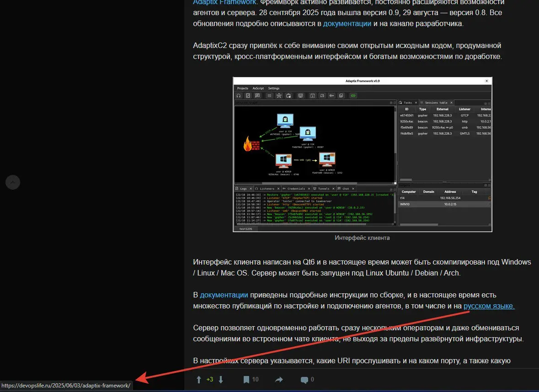
Task: Downvote the post with the down arrow
Action: (x=221, y=379)
